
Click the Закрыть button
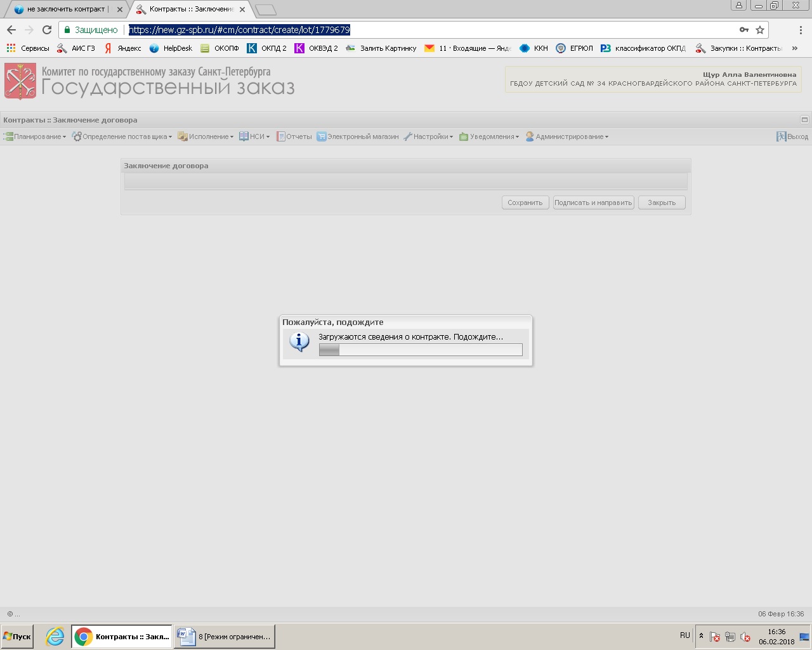[662, 202]
